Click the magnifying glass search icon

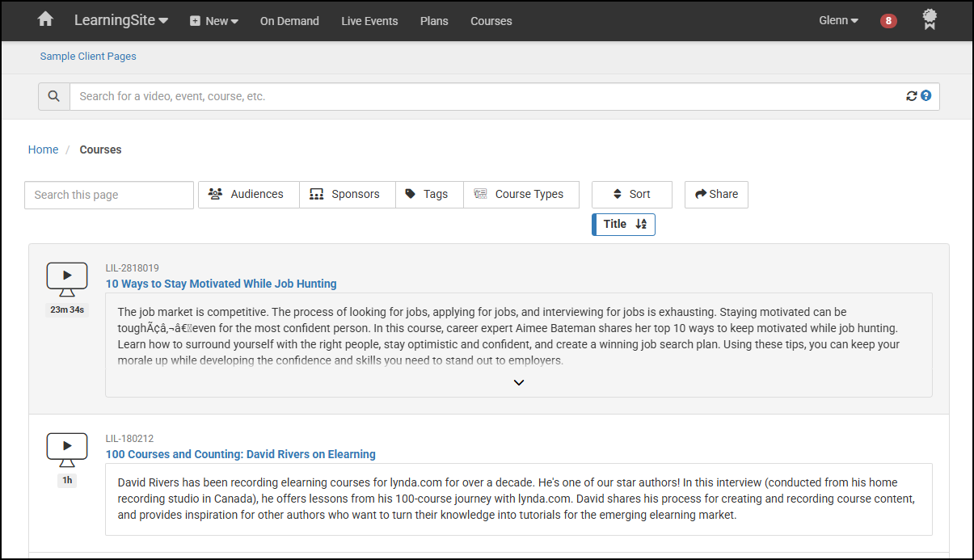tap(54, 96)
